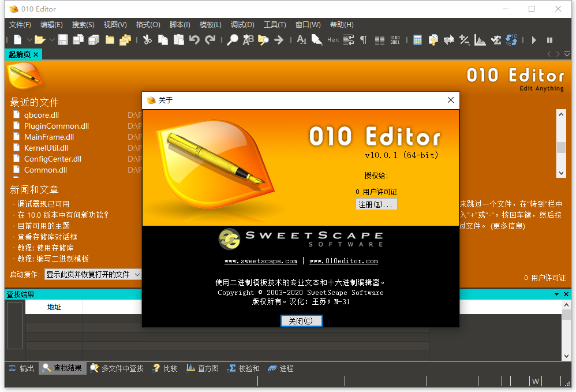Expand the Open file dropdown arrow

(x=52, y=40)
